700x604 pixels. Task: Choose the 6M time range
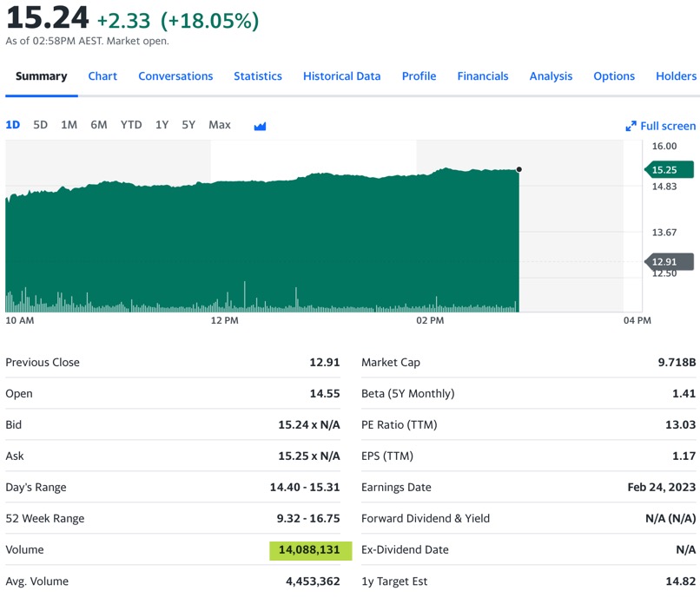[x=99, y=125]
